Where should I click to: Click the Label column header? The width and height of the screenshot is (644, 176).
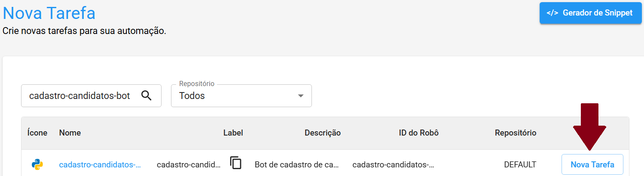point(233,133)
